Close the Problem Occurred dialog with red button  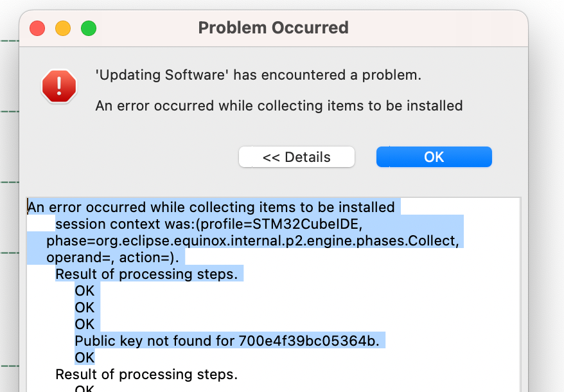(x=37, y=28)
